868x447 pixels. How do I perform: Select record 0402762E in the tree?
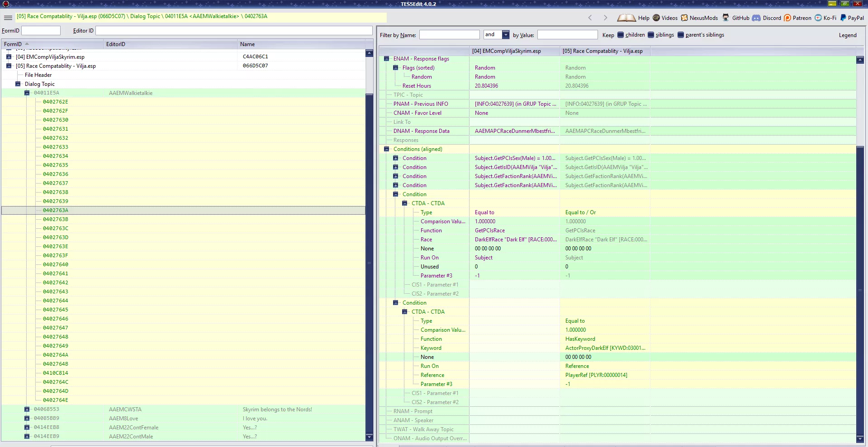coord(56,102)
